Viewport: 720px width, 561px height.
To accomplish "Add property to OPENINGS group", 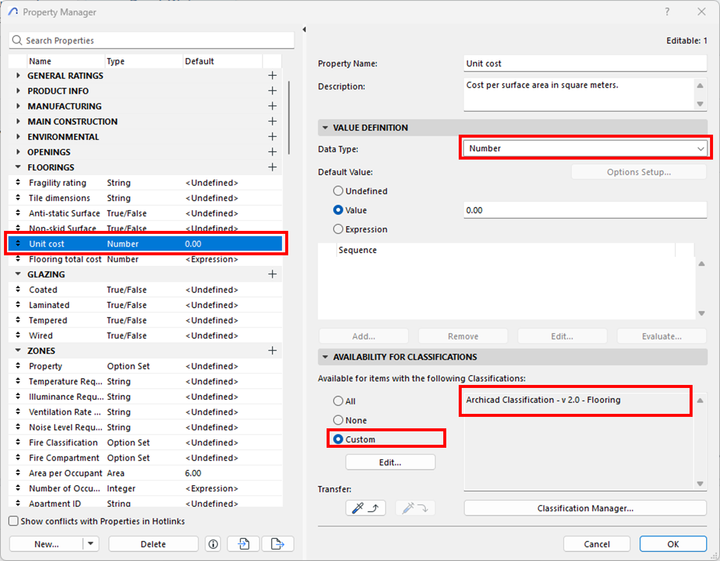I will tap(272, 152).
